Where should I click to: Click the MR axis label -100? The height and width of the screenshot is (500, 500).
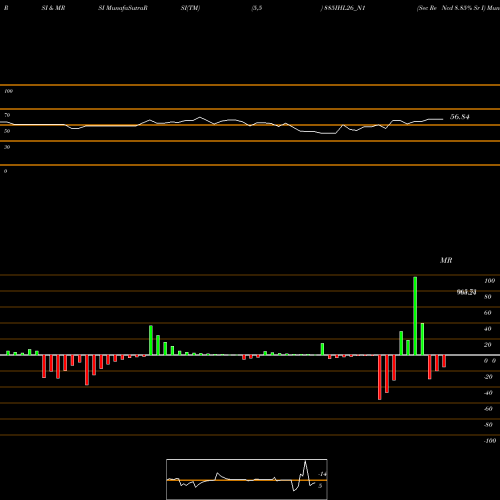(x=490, y=441)
